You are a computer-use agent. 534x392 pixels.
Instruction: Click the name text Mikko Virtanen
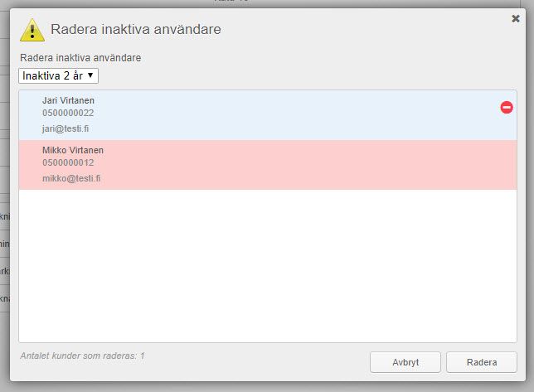[x=73, y=150]
